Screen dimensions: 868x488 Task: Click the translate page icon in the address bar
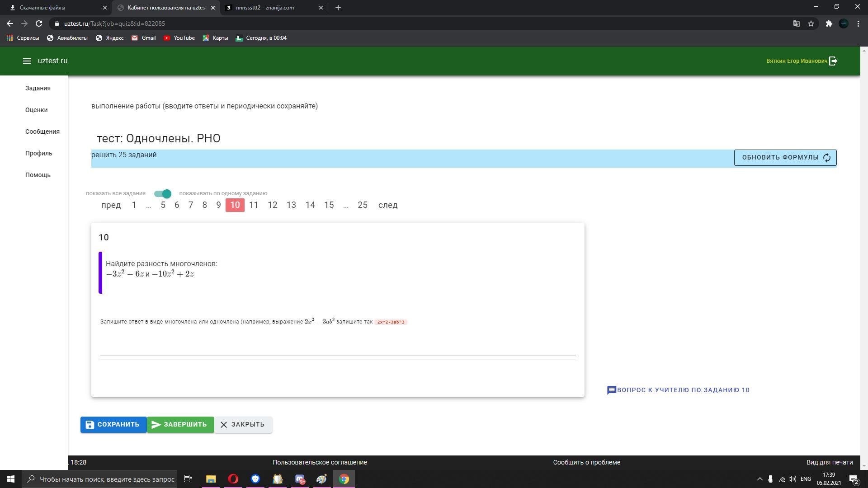tap(797, 23)
